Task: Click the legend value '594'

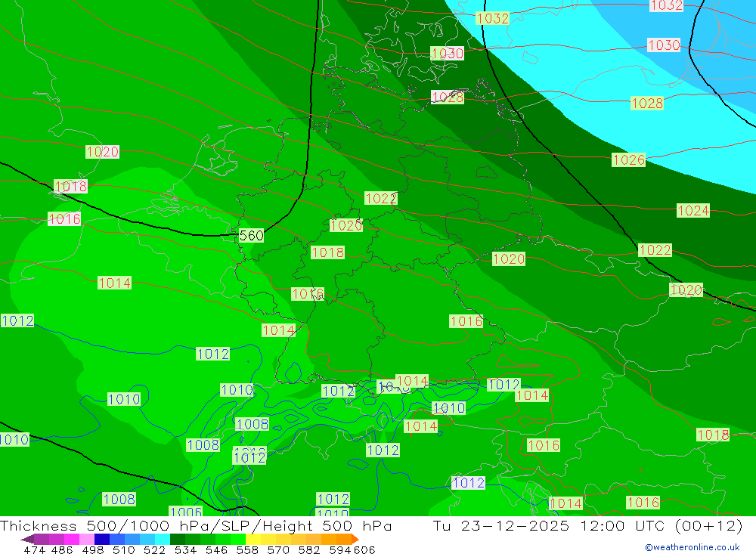Action: pos(340,549)
